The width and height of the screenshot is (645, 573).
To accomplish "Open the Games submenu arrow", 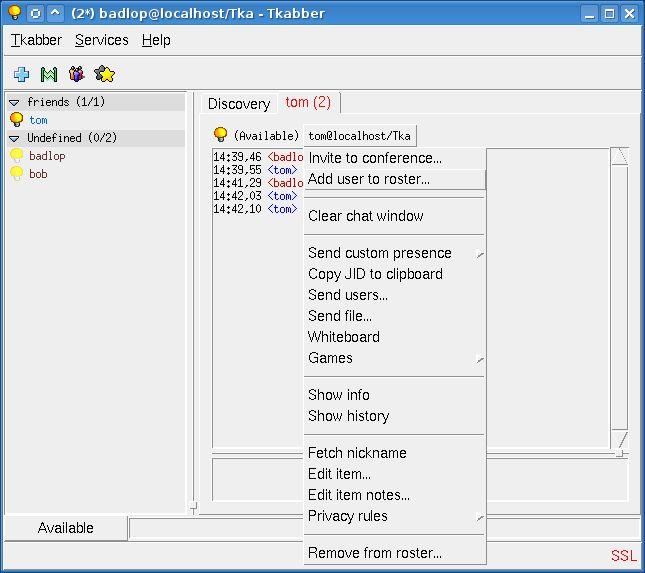I will [x=480, y=360].
